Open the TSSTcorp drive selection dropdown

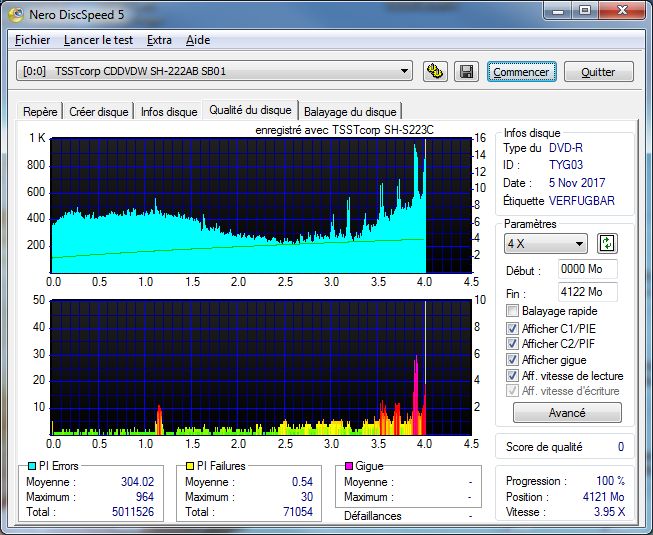[214, 71]
